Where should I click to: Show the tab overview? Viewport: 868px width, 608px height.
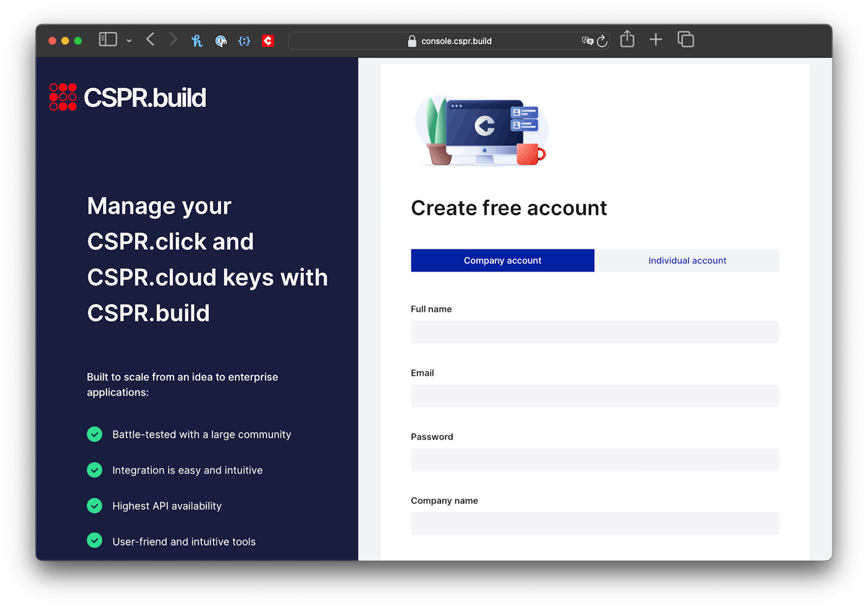[685, 40]
